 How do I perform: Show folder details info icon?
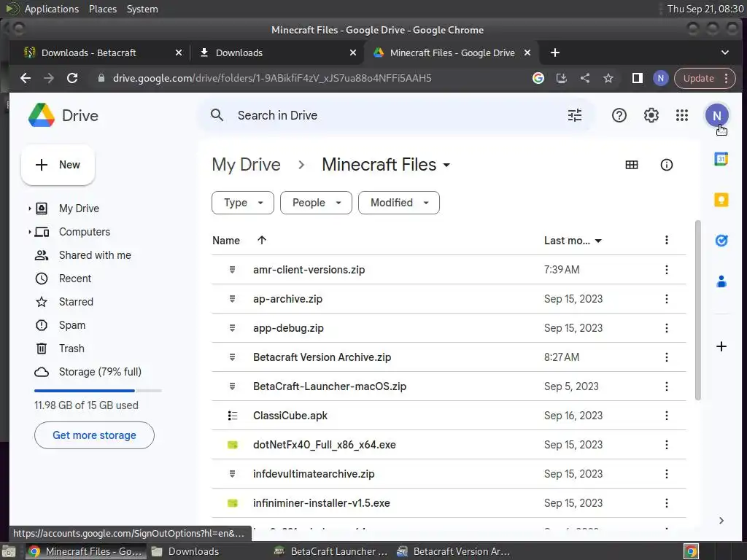[666, 165]
